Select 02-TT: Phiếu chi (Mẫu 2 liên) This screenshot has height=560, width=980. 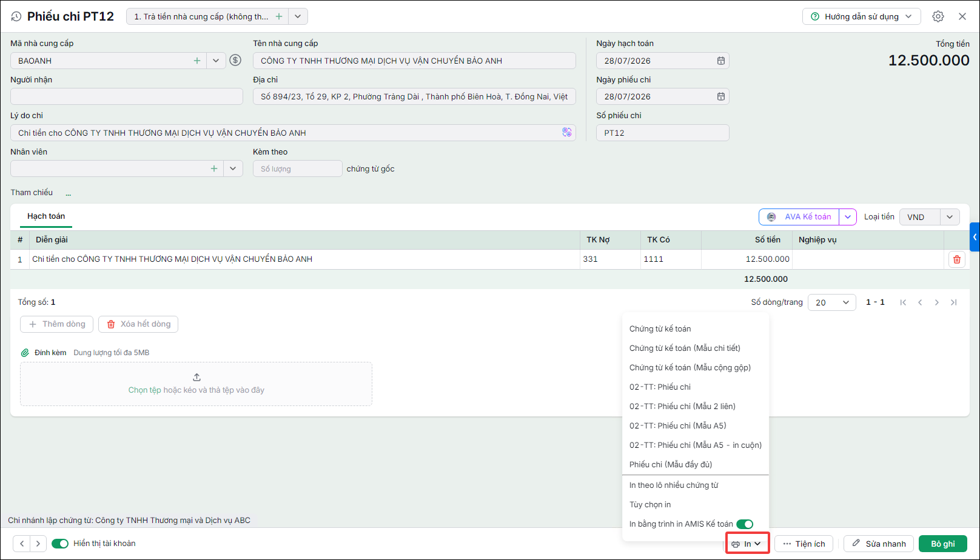tap(682, 407)
